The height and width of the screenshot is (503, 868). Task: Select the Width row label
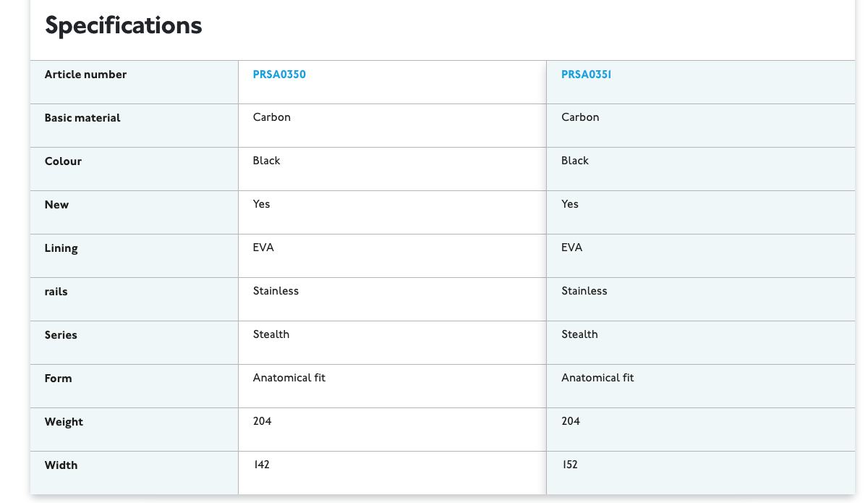click(61, 465)
